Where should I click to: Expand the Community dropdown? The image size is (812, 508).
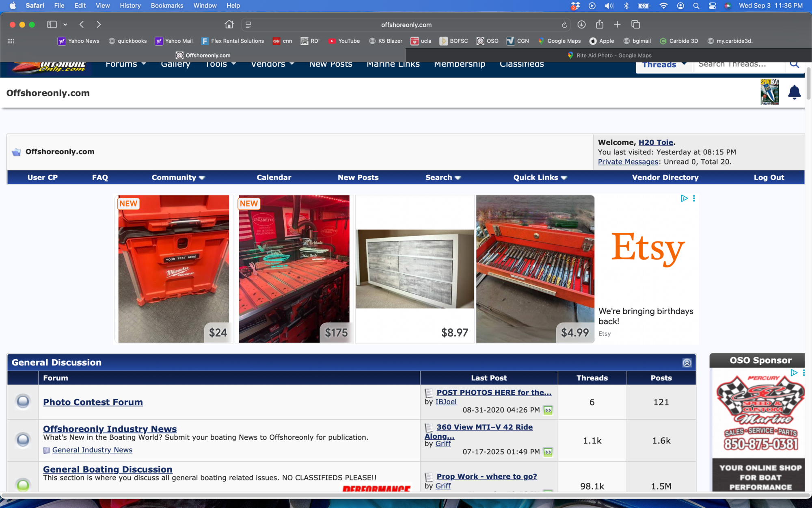pos(178,178)
